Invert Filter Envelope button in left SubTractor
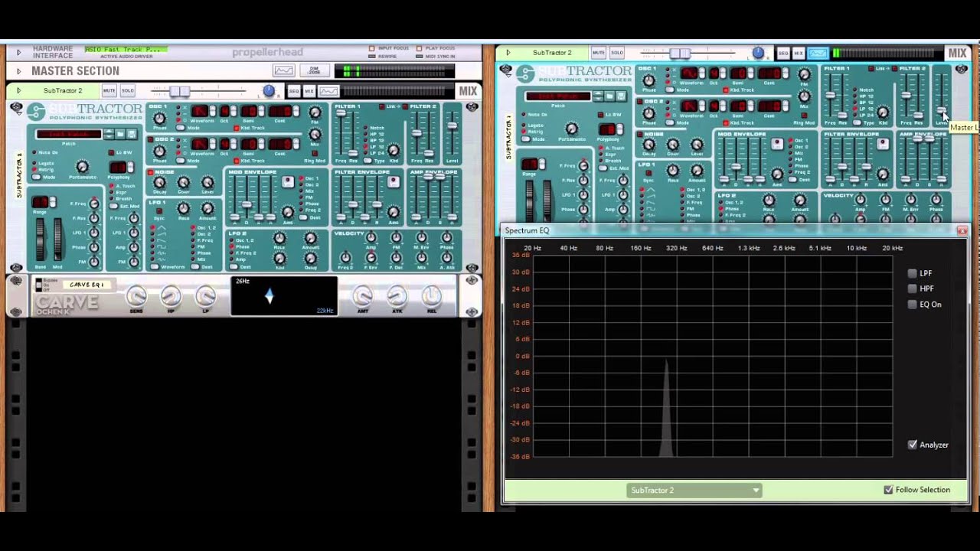The image size is (980, 551). pyautogui.click(x=394, y=182)
